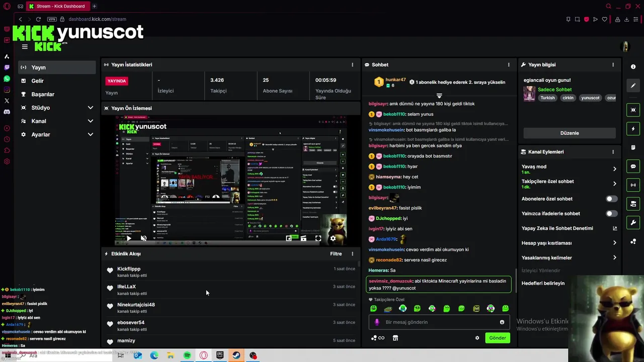Play the stream preview video
The image size is (644, 362).
click(129, 238)
